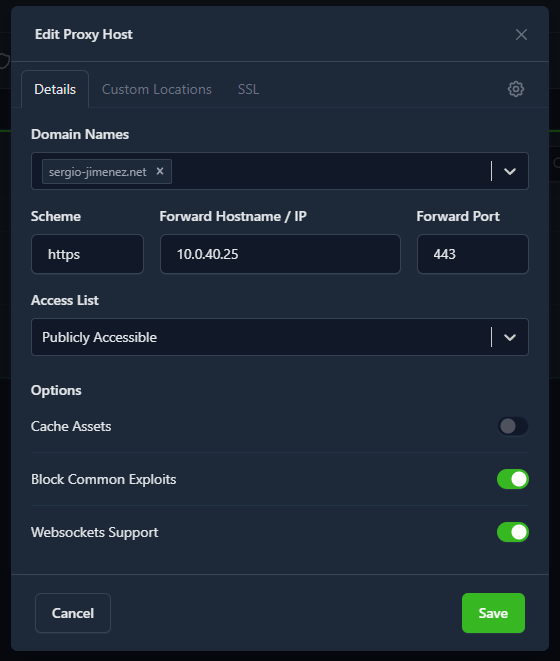Click the Websockets Support label
This screenshot has height=661, width=560.
94,532
